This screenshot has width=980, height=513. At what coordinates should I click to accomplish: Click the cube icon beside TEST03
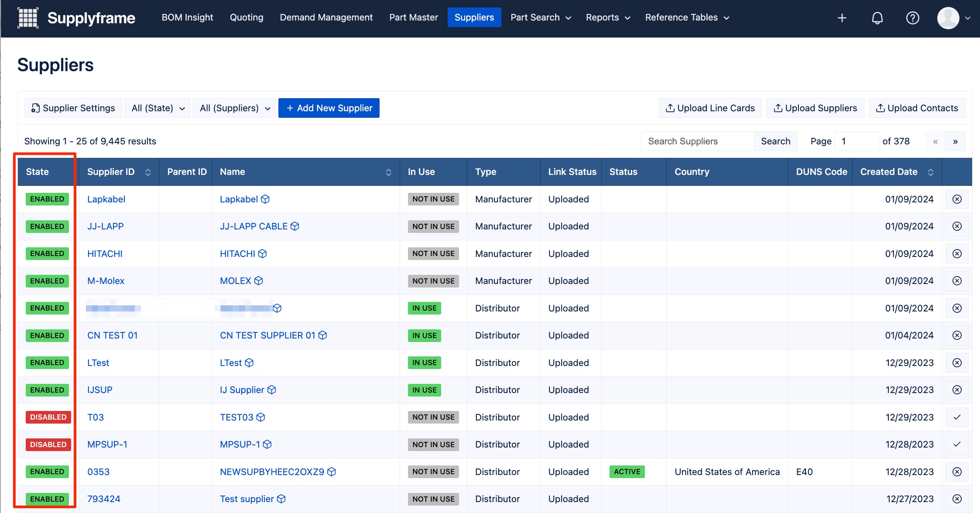click(261, 417)
